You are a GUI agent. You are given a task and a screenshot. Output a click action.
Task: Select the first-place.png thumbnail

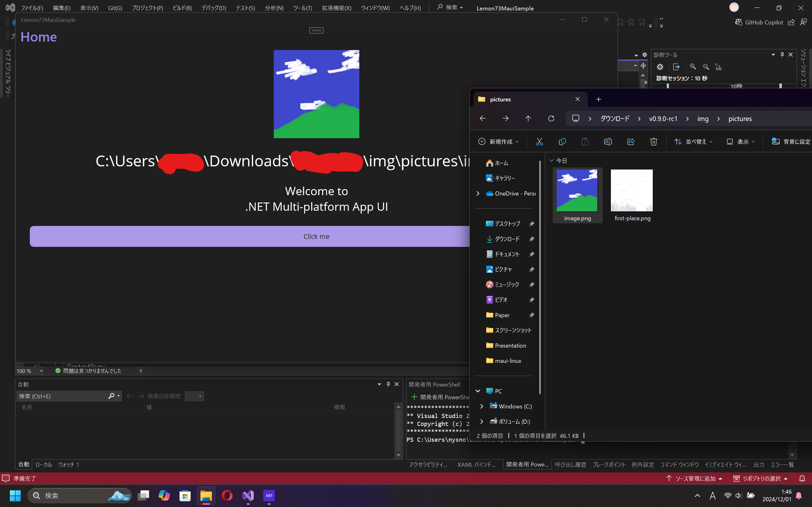632,190
